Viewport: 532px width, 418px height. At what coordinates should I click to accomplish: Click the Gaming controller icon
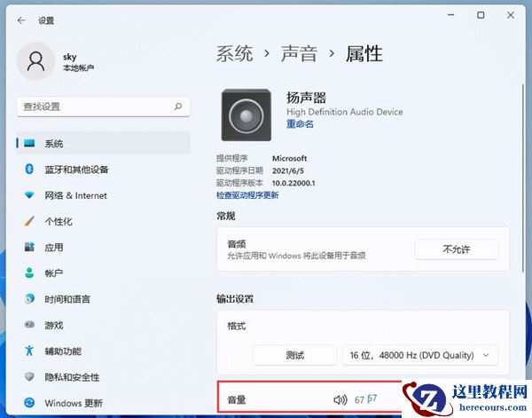tap(29, 325)
